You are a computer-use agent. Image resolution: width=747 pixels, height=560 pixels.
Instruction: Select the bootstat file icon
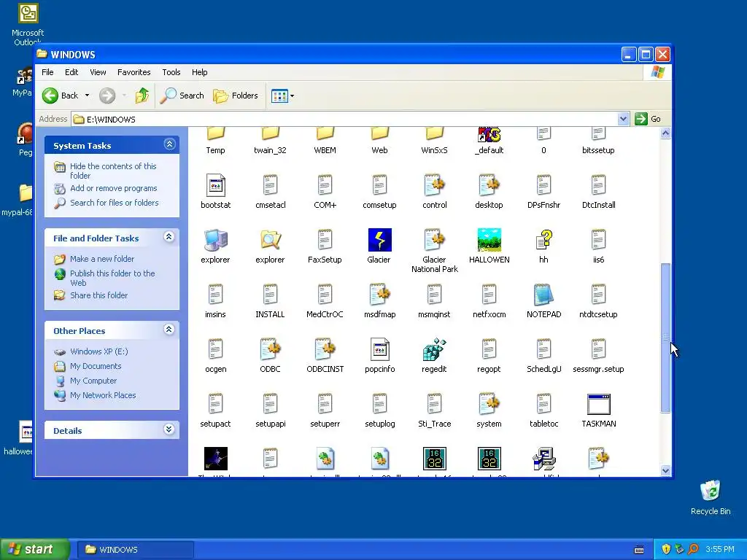click(215, 185)
